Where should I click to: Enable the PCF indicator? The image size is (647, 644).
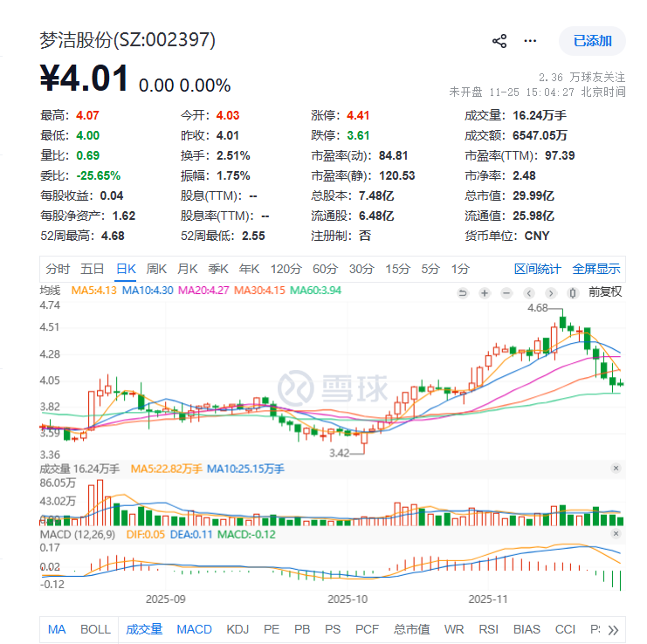(x=367, y=629)
